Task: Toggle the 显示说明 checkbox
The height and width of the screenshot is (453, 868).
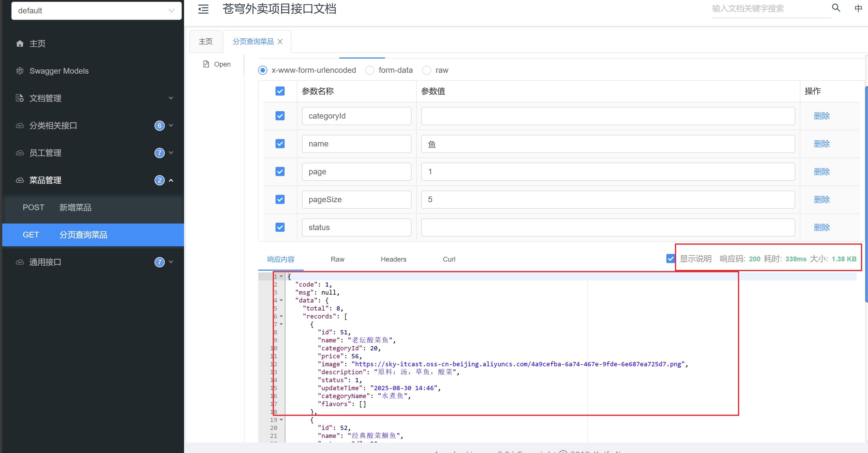Action: [x=670, y=259]
